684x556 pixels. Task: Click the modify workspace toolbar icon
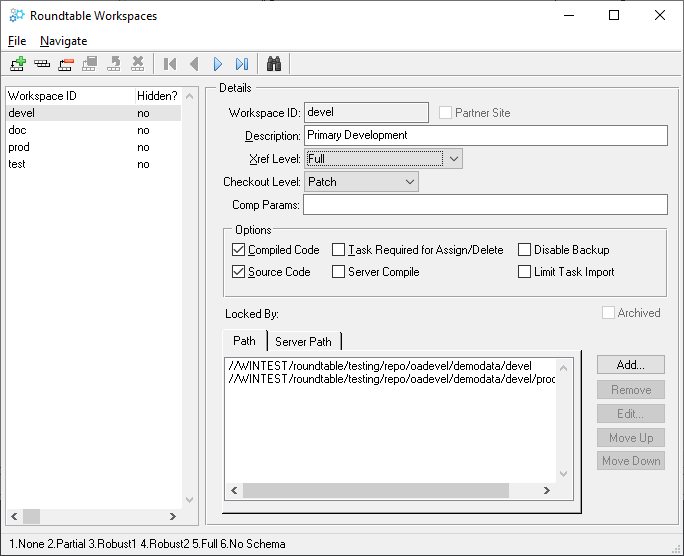point(42,64)
